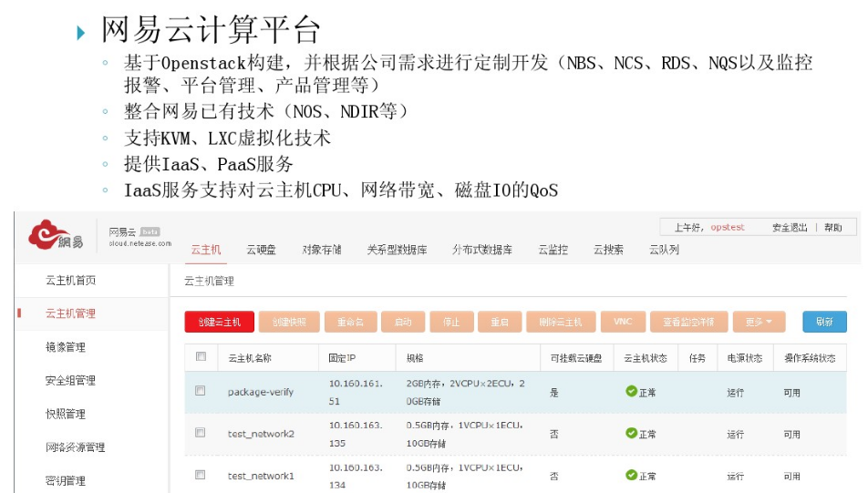Click the 停止 button
Image resolution: width=868 pixels, height=493 pixels.
coord(451,322)
